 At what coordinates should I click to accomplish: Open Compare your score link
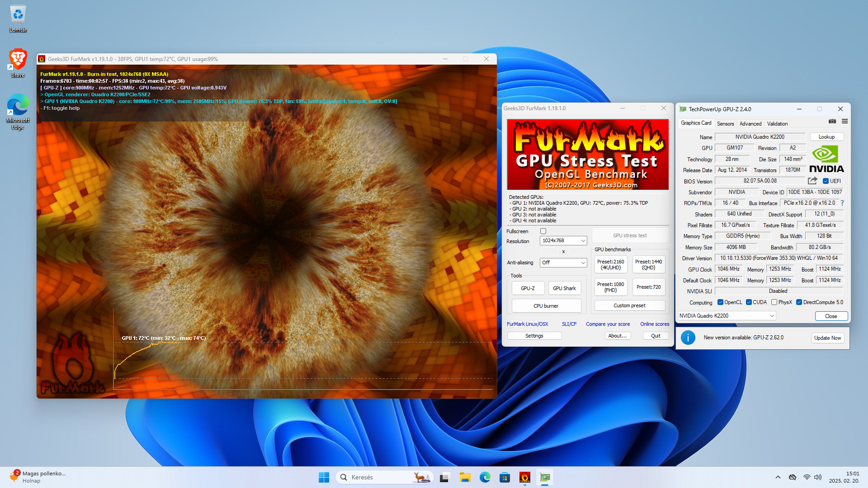tap(608, 324)
